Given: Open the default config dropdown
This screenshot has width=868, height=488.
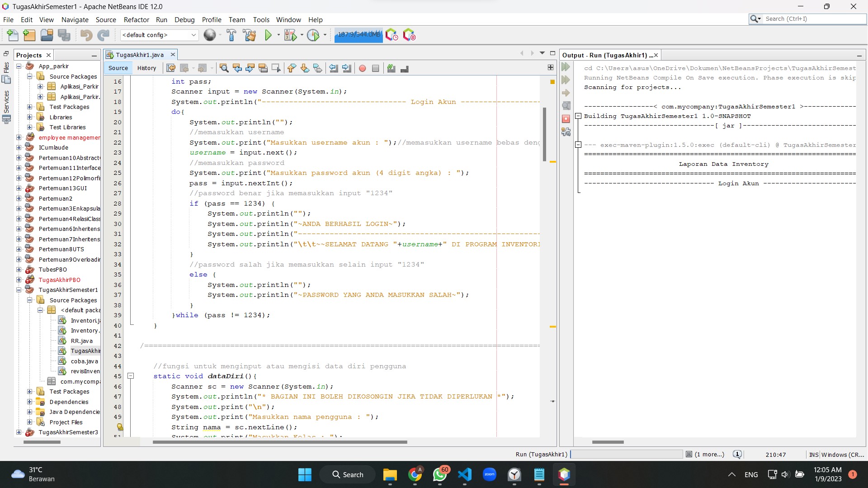Looking at the screenshot, I should (160, 35).
